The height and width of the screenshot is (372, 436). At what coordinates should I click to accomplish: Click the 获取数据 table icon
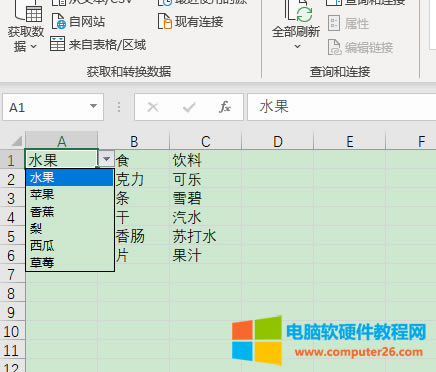point(28,10)
